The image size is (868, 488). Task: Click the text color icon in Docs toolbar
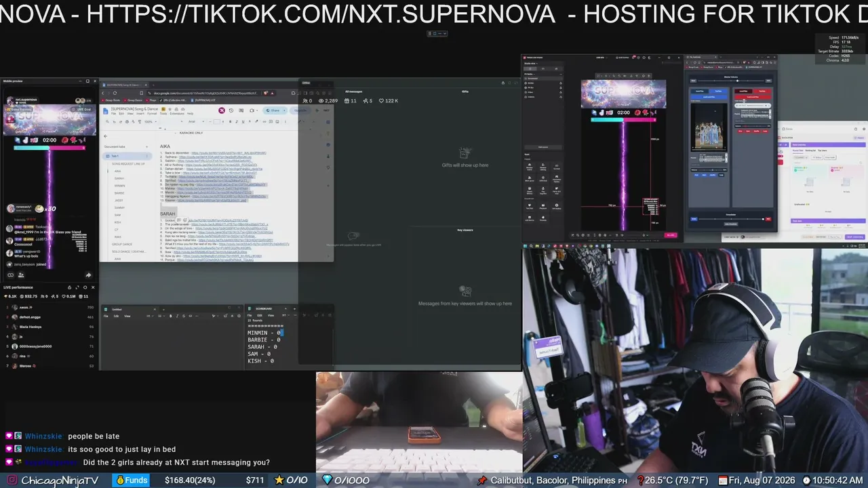(249, 122)
